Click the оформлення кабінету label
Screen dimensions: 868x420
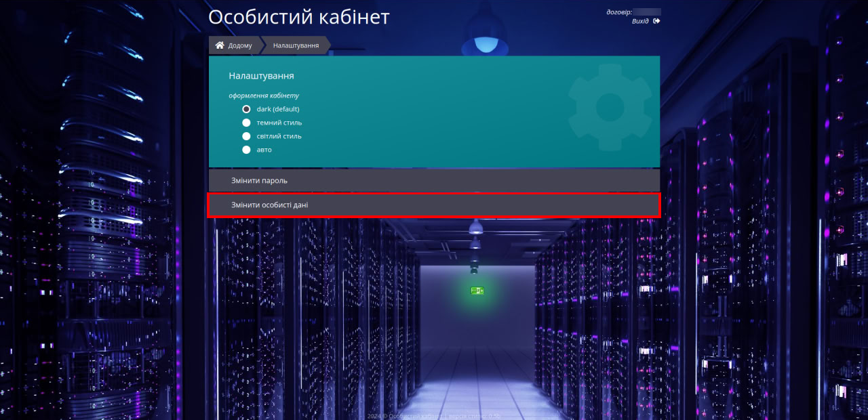point(264,96)
